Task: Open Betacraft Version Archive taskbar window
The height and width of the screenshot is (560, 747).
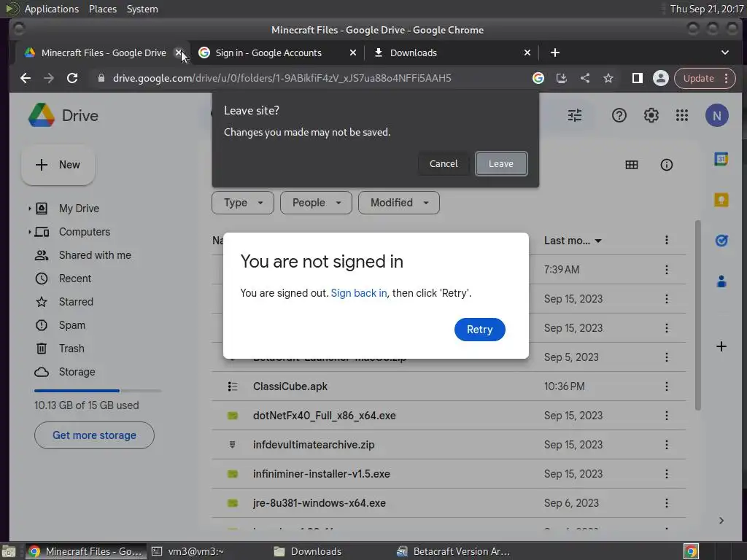Action: pos(454,551)
